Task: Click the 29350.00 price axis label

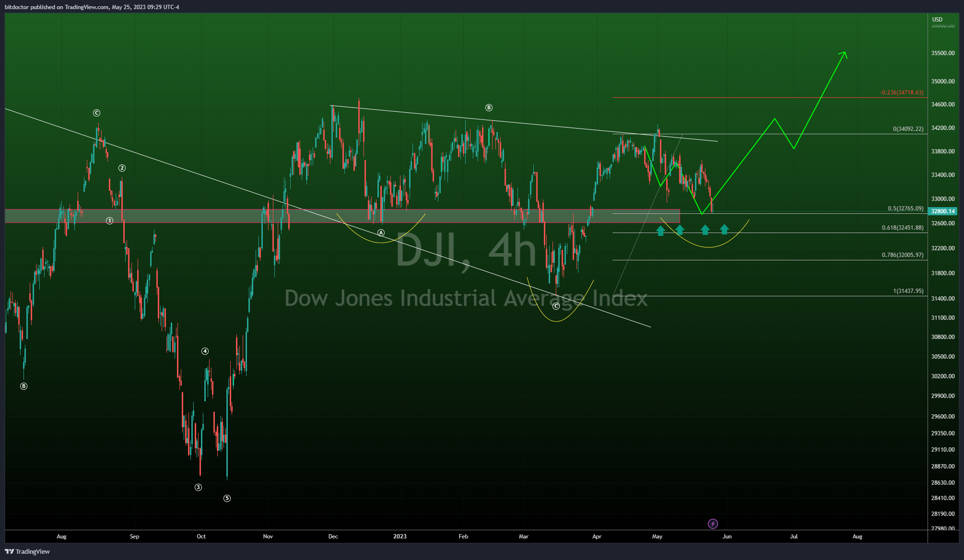Action: click(x=943, y=433)
